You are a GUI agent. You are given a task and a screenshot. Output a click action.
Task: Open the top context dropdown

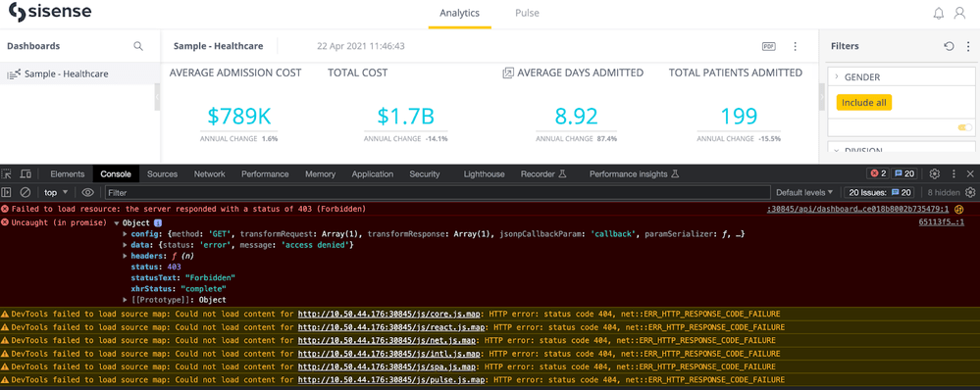coord(56,193)
